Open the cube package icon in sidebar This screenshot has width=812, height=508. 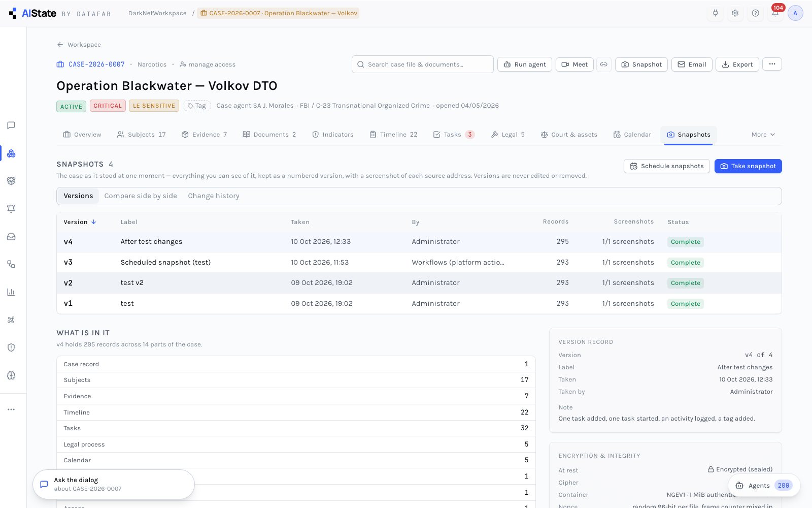(11, 181)
